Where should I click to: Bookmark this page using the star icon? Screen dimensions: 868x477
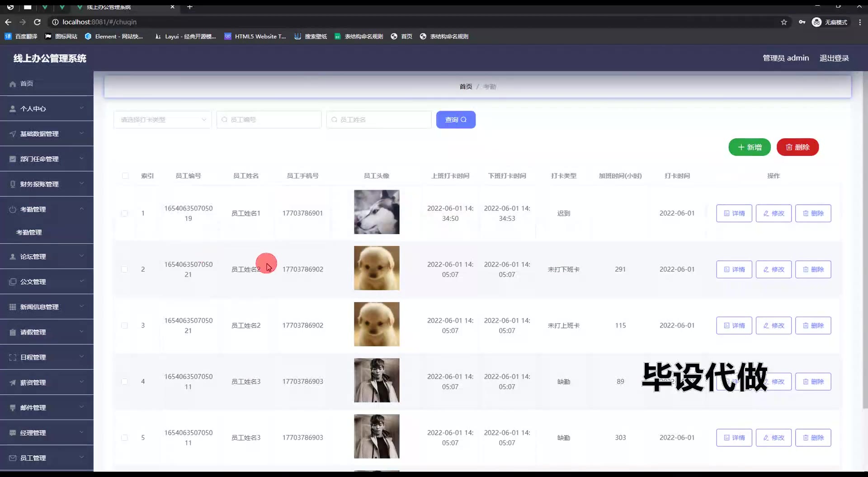click(784, 22)
